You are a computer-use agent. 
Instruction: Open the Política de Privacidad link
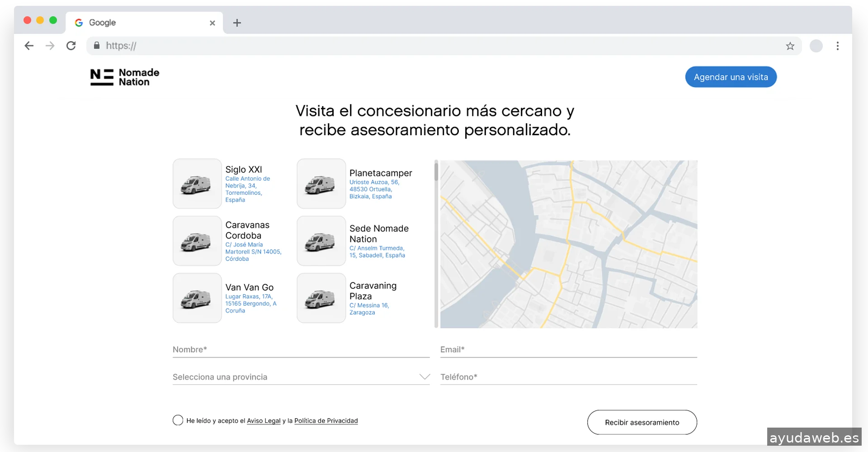[325, 421]
